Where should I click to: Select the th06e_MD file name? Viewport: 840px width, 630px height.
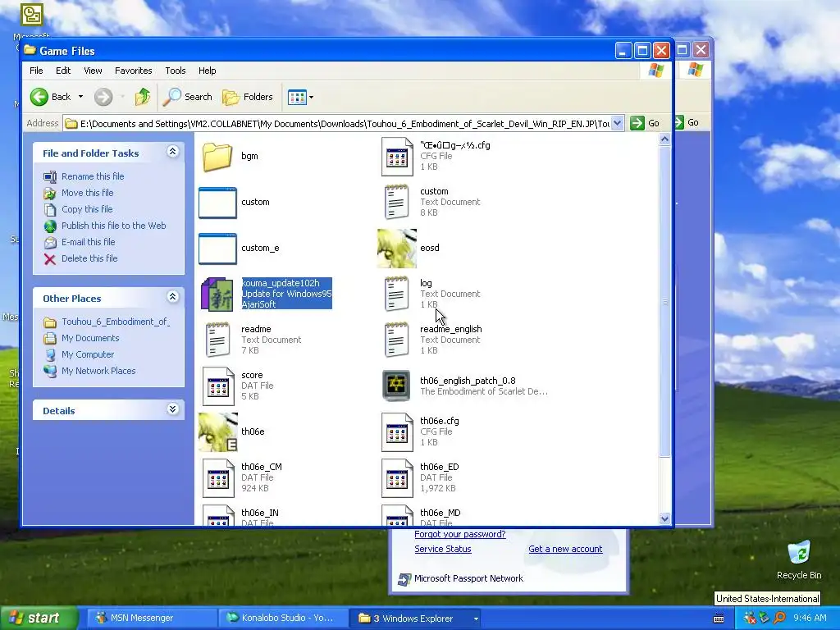click(441, 513)
